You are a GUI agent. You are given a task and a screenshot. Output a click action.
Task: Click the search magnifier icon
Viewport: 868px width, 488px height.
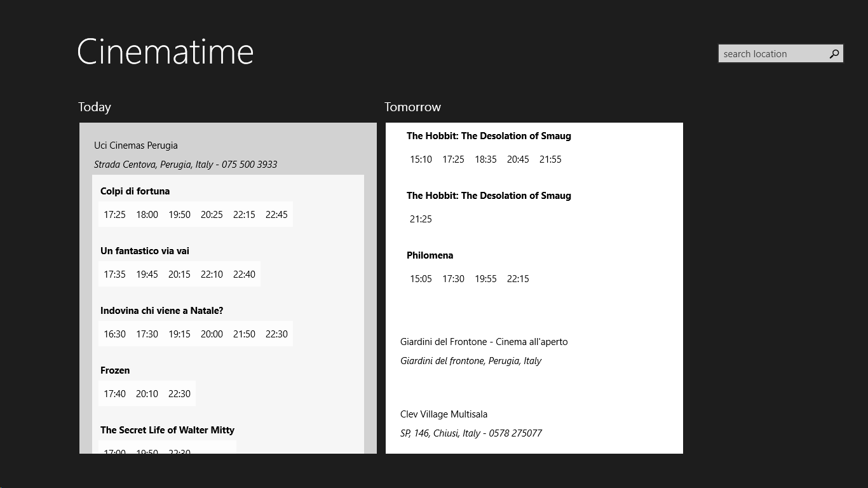pos(834,54)
